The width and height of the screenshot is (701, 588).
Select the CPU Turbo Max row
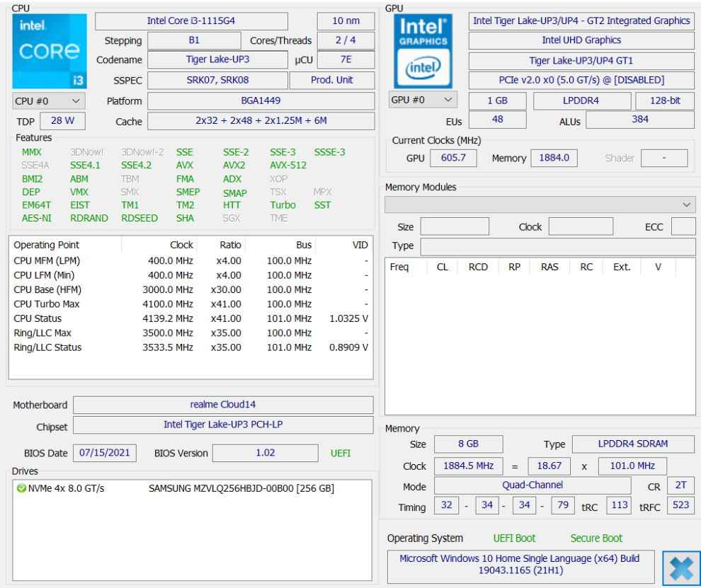coord(191,304)
